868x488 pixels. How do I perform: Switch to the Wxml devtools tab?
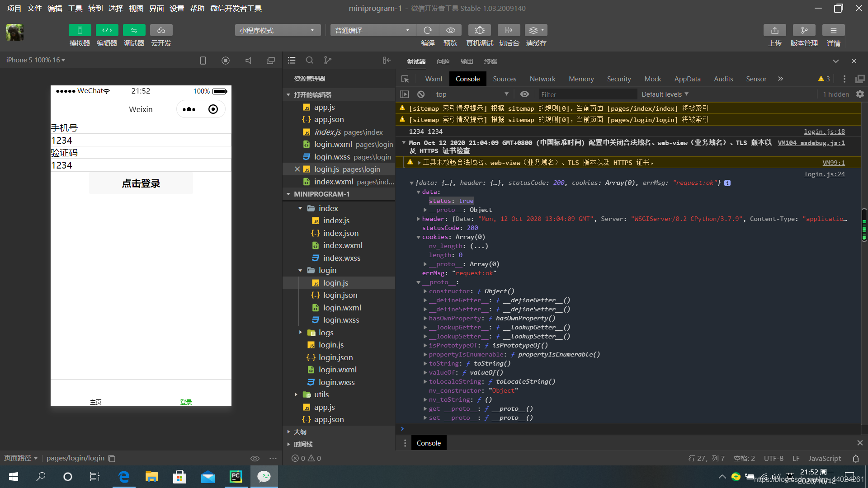(434, 79)
